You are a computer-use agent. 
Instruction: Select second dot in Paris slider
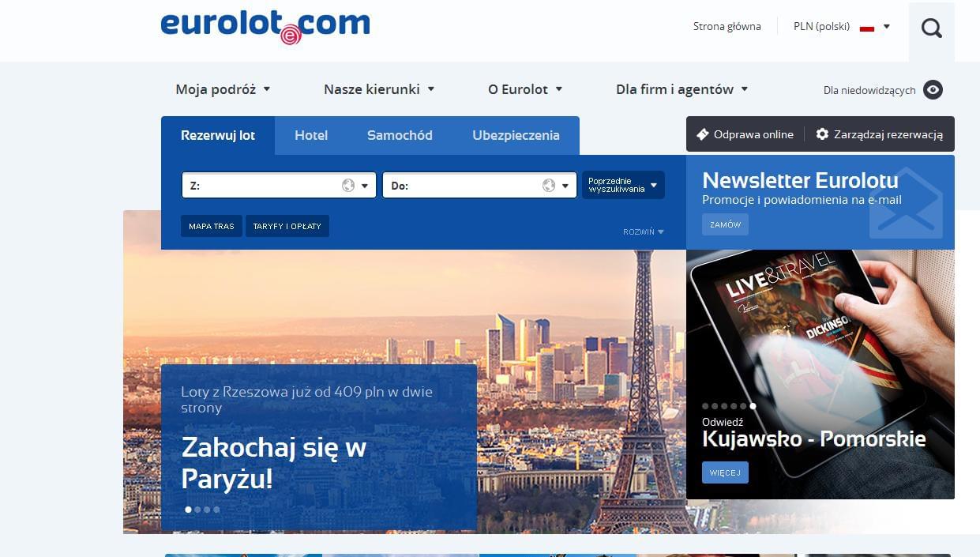tap(198, 510)
